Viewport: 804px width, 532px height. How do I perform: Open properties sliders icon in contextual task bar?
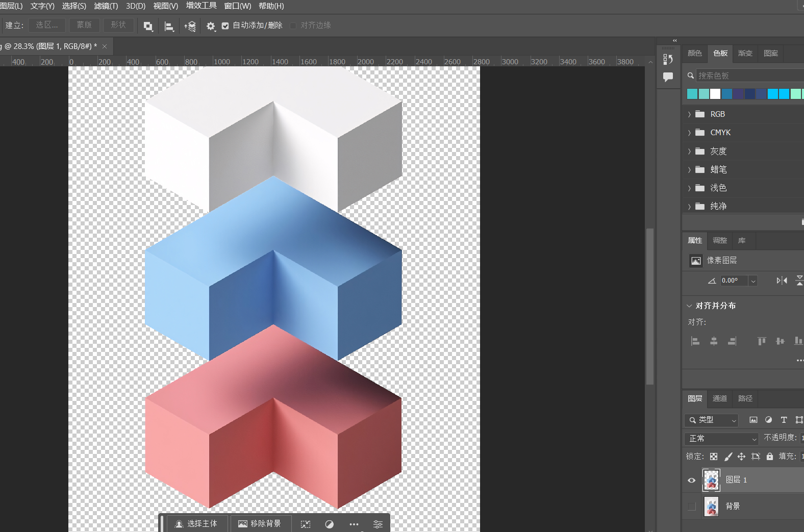(x=378, y=524)
